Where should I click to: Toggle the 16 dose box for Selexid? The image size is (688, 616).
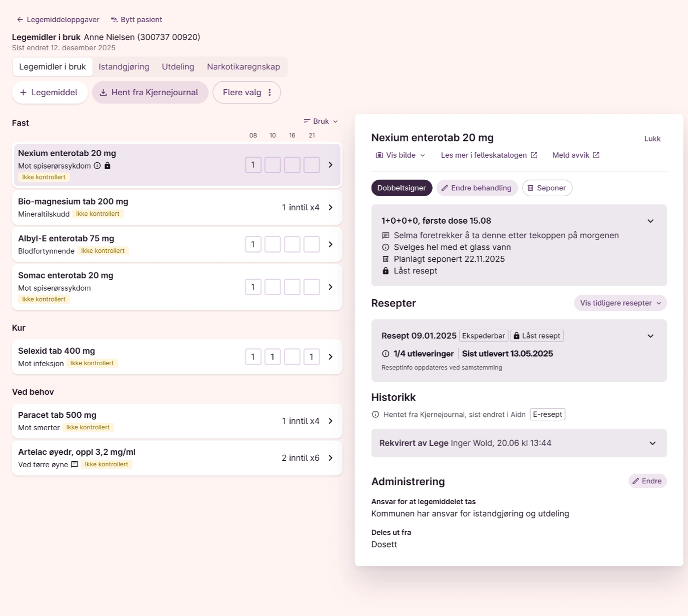coord(292,357)
